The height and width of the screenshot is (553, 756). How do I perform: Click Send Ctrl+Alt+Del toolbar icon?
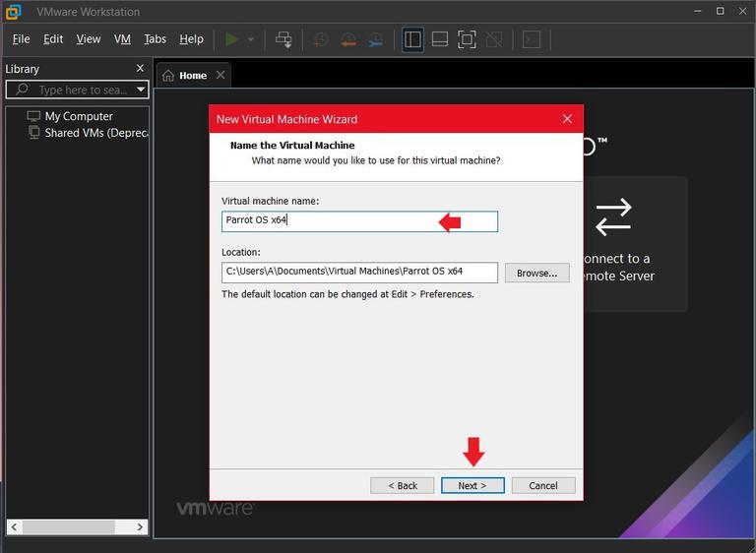283,39
